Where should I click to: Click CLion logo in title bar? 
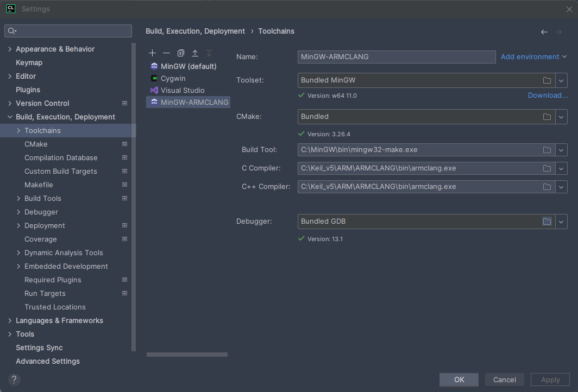11,9
